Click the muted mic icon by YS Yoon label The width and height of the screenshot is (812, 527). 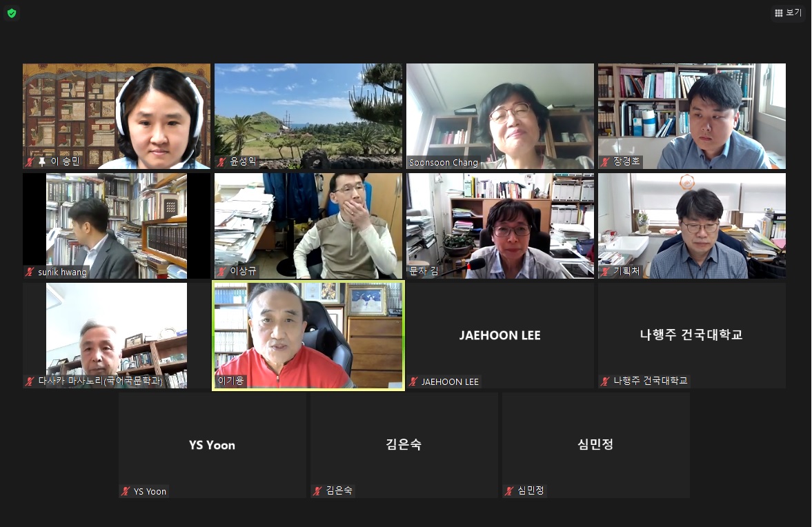coord(126,491)
